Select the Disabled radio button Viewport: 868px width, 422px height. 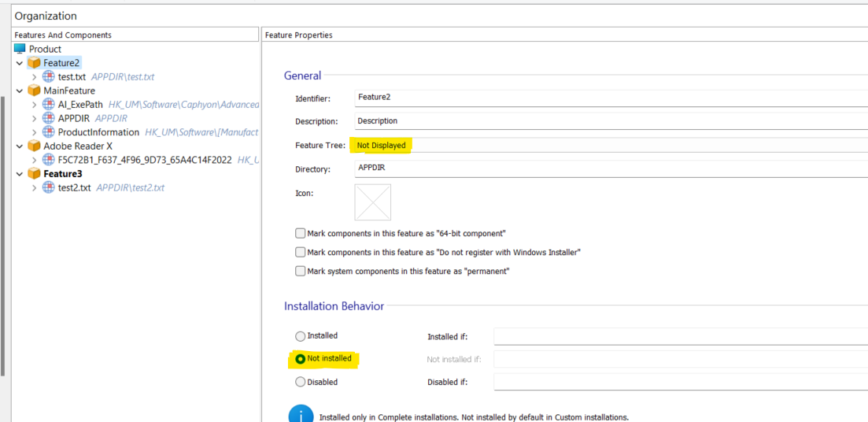click(x=301, y=382)
